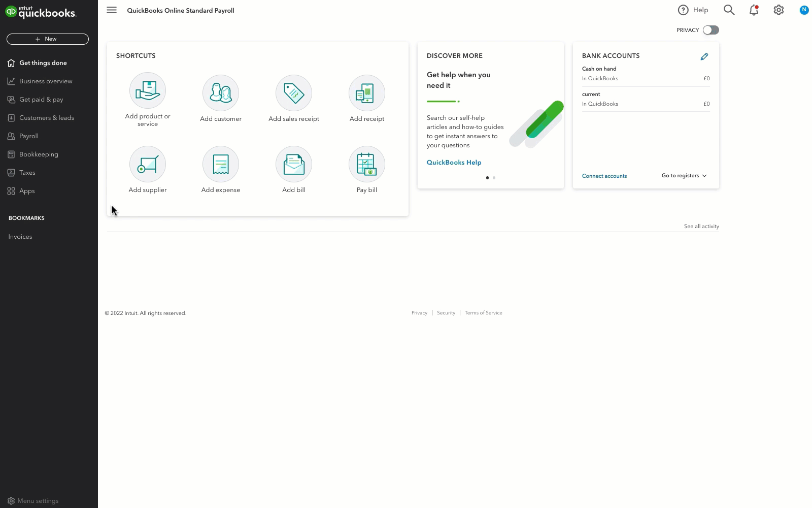Open the Help question-mark icon
Screen dimensions: 812x508
(x=683, y=10)
